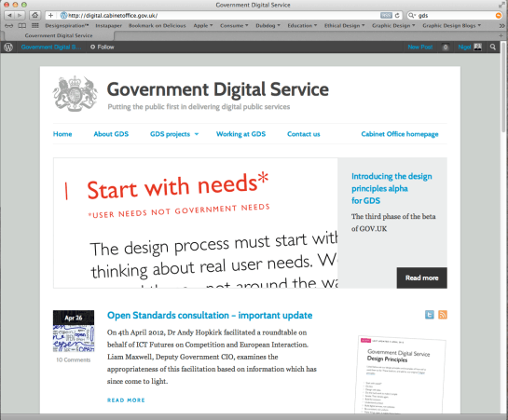The width and height of the screenshot is (508, 420).
Task: Open the Contact us page
Action: (x=304, y=134)
